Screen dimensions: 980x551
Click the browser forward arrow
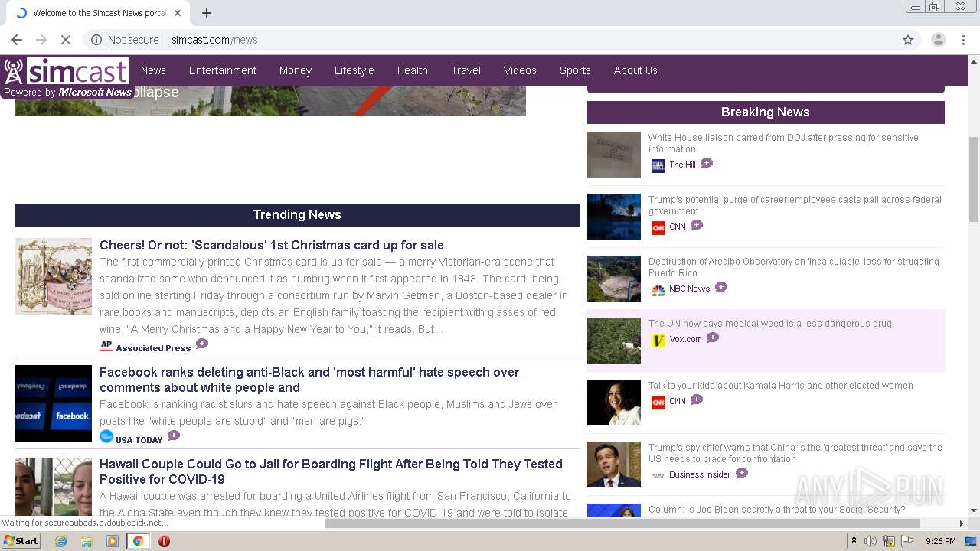(x=41, y=40)
